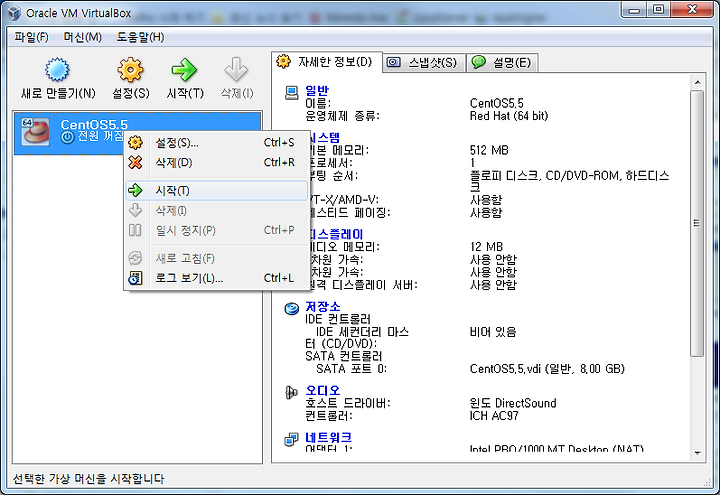Click the speech bubble icon on 설명(E) tab
This screenshot has height=495, width=720.
(478, 62)
